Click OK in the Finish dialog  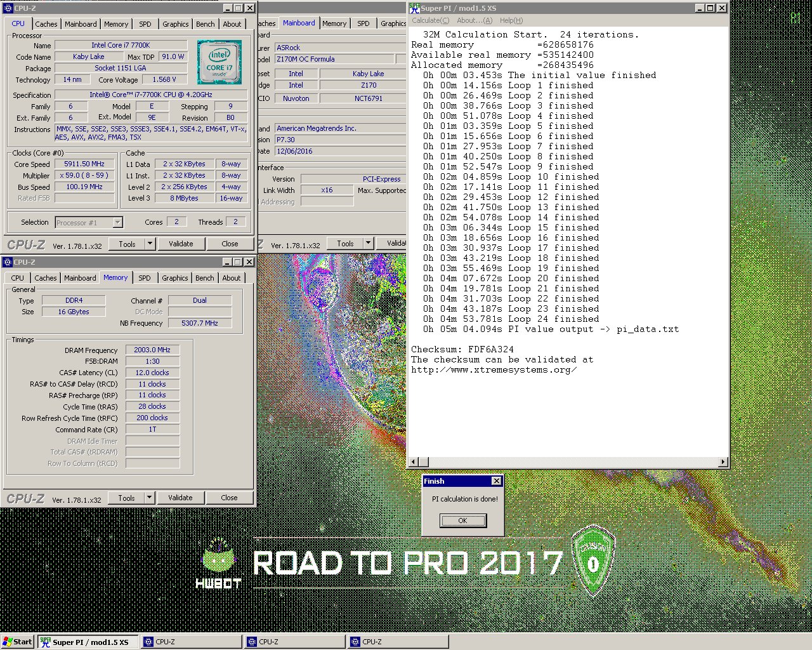(463, 521)
